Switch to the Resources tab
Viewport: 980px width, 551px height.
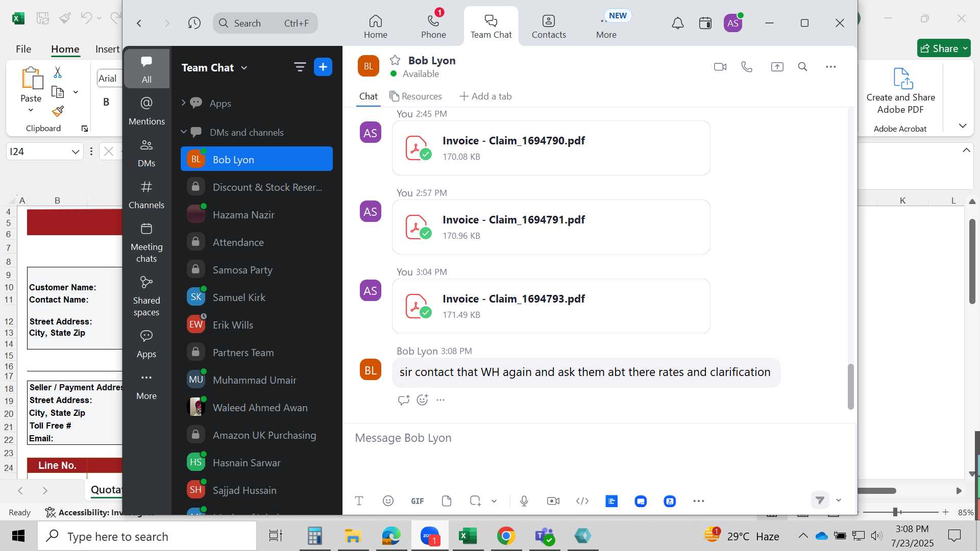[x=415, y=96]
